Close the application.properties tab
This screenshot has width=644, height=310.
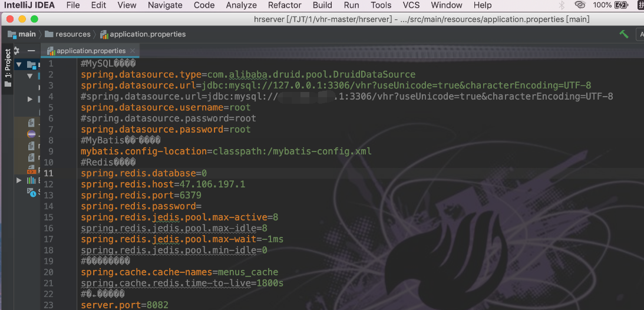(x=133, y=51)
